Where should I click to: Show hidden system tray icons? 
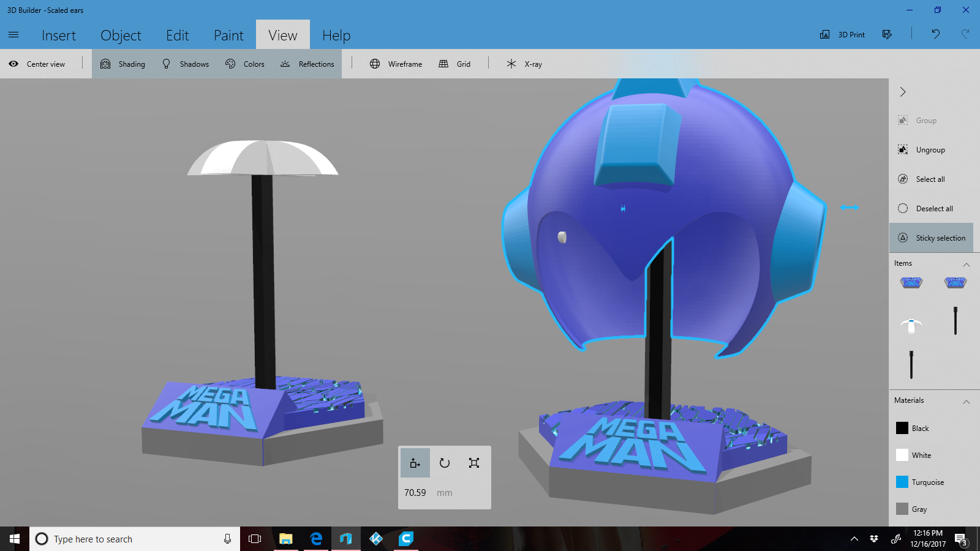854,539
